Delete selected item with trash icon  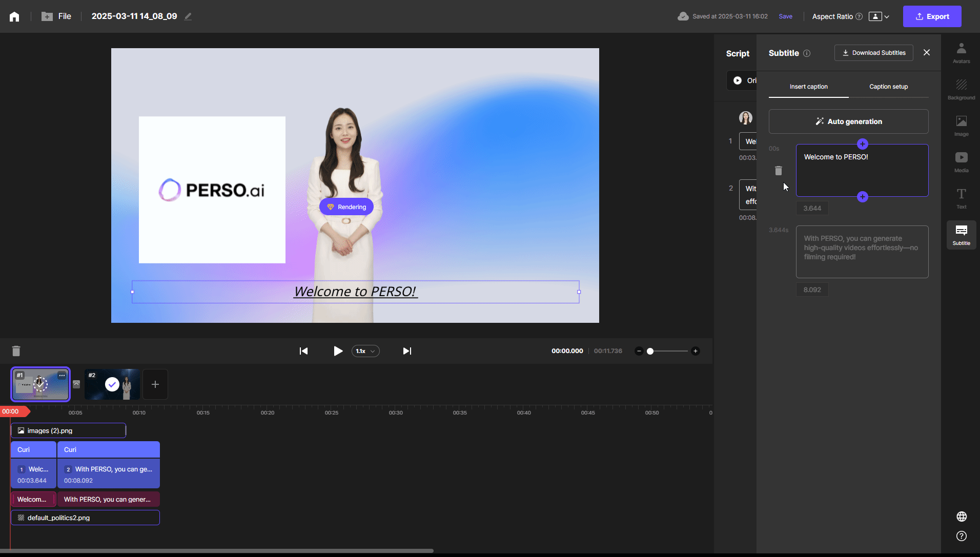(16, 351)
